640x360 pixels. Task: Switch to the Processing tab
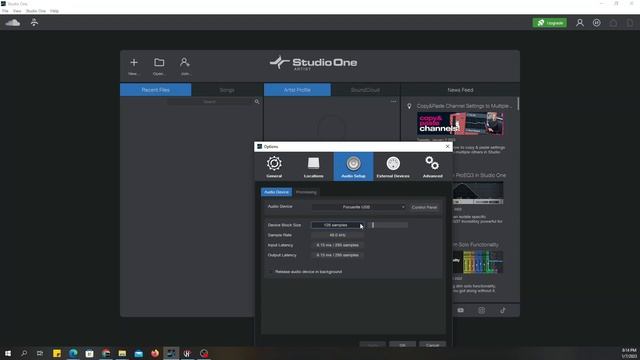(306, 192)
